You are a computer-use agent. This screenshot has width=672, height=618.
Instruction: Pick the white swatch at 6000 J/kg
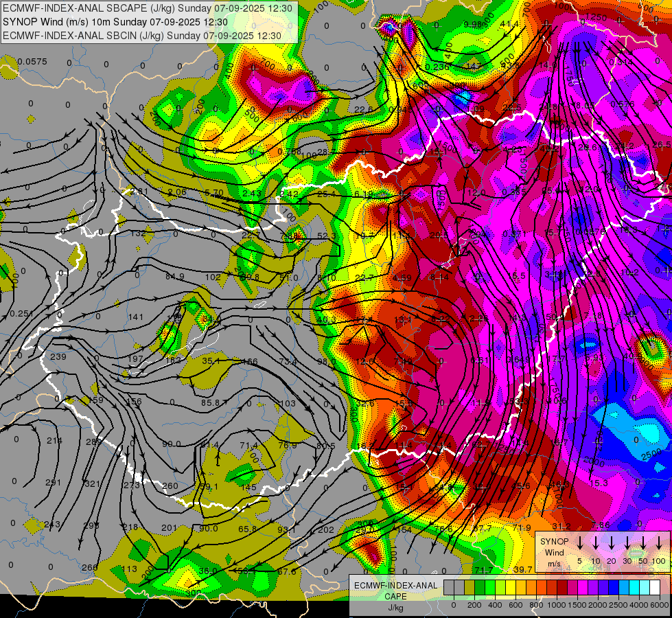point(655,588)
